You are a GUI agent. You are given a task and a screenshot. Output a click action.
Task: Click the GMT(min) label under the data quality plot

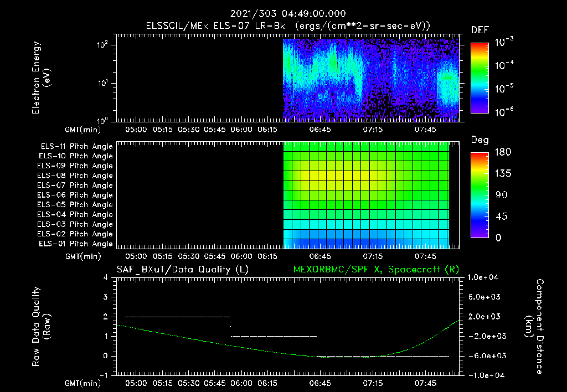point(83,384)
